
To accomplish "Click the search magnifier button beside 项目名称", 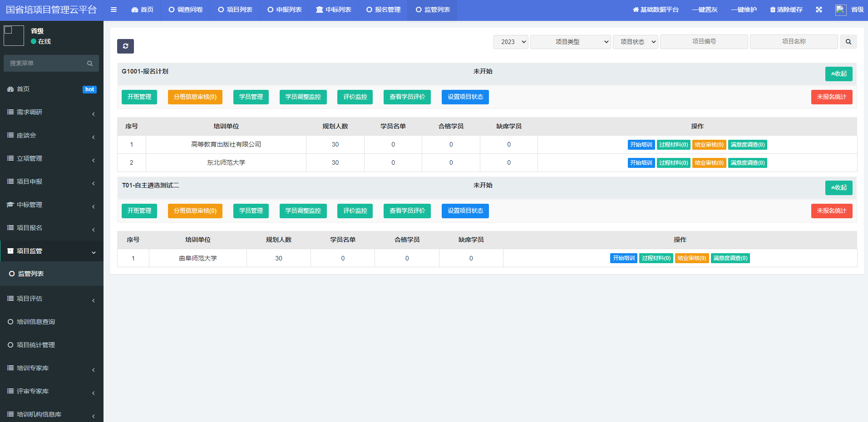I will coord(848,42).
